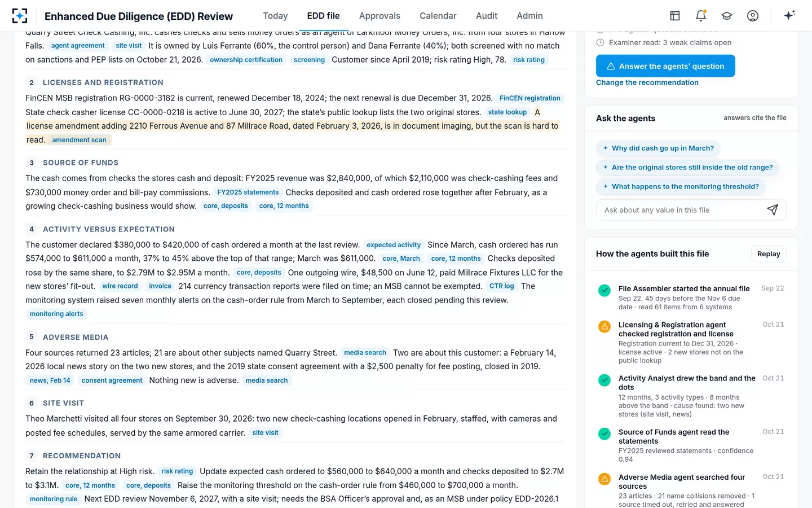
Task: Ask the suggested question Why did cash go up in March?
Action: [x=658, y=148]
